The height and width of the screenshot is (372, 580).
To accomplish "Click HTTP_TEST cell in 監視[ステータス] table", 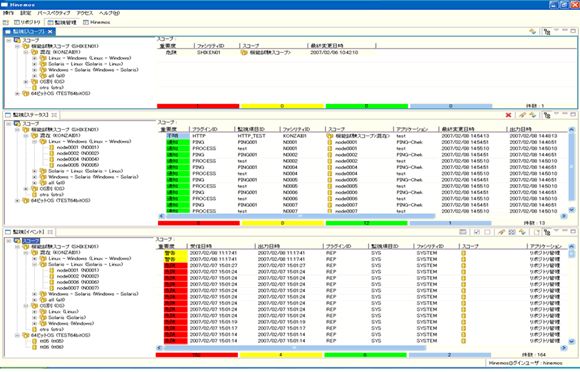I will pyautogui.click(x=252, y=136).
